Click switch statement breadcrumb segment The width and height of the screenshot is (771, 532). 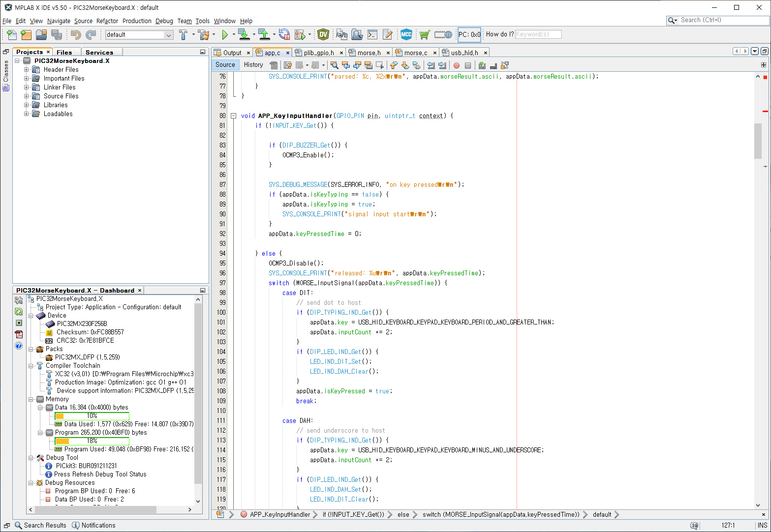click(501, 515)
